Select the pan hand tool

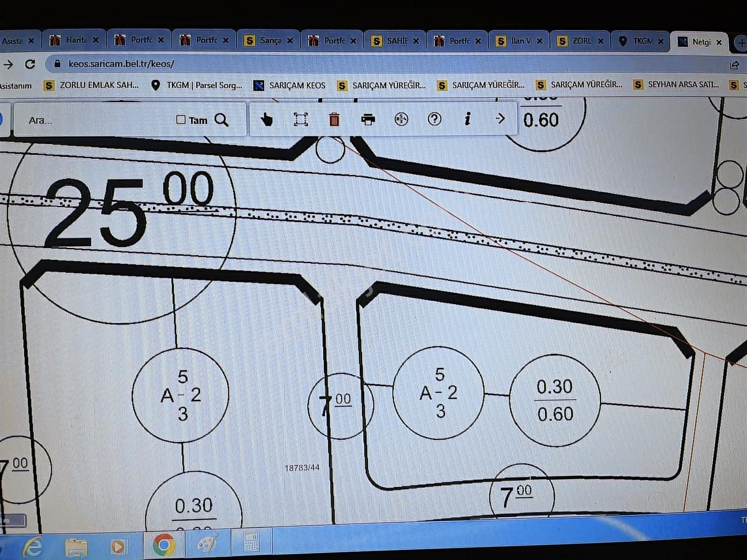[x=267, y=120]
